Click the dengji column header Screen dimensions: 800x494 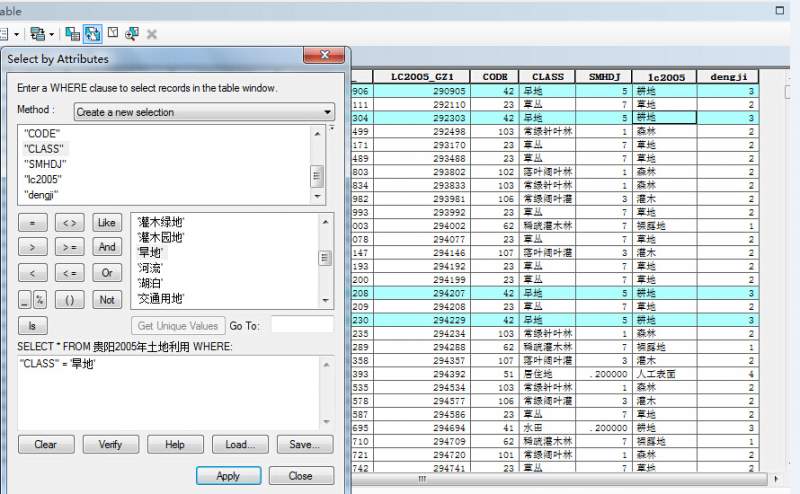pyautogui.click(x=728, y=77)
